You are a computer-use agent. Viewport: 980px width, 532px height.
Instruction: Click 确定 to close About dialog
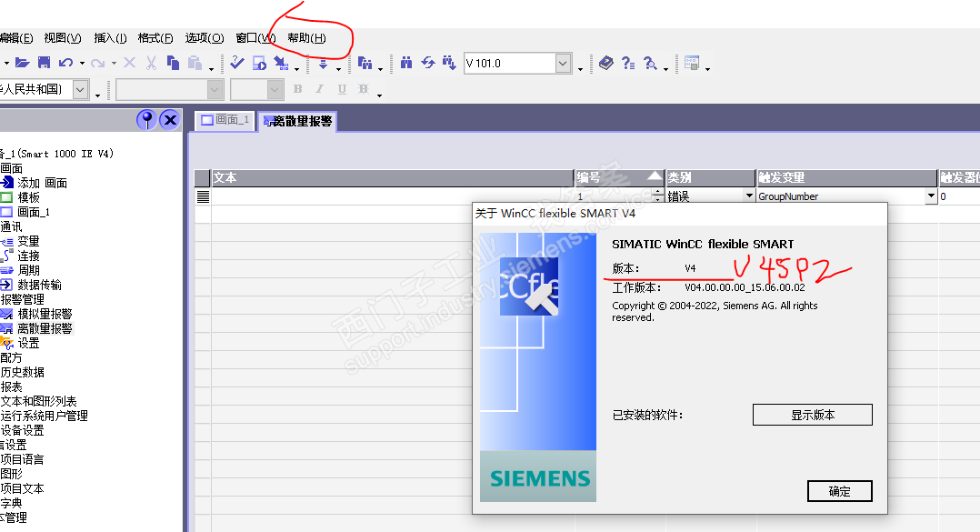839,491
